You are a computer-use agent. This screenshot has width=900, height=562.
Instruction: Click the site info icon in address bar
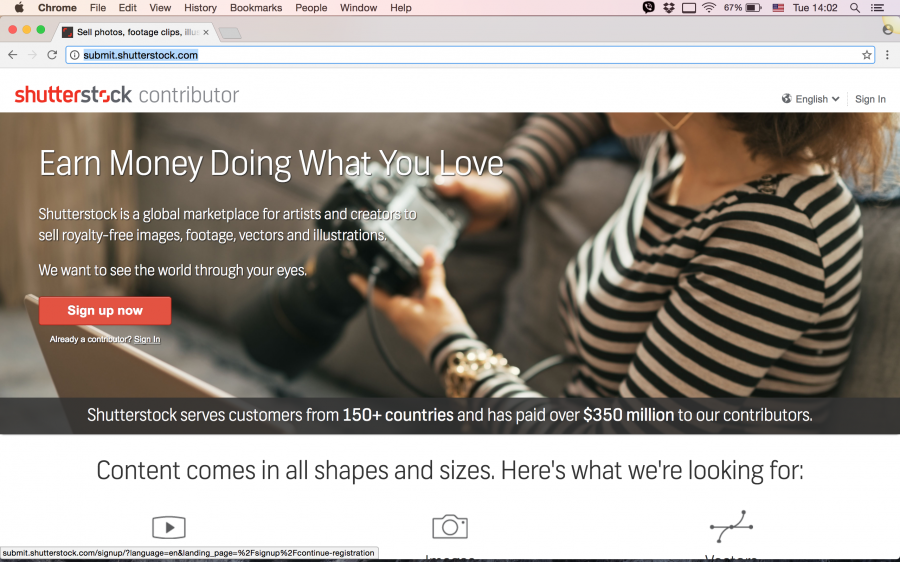(x=75, y=55)
